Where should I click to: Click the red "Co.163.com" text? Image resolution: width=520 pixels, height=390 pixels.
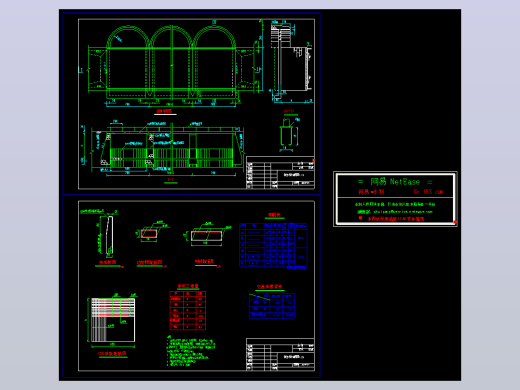tap(428, 192)
